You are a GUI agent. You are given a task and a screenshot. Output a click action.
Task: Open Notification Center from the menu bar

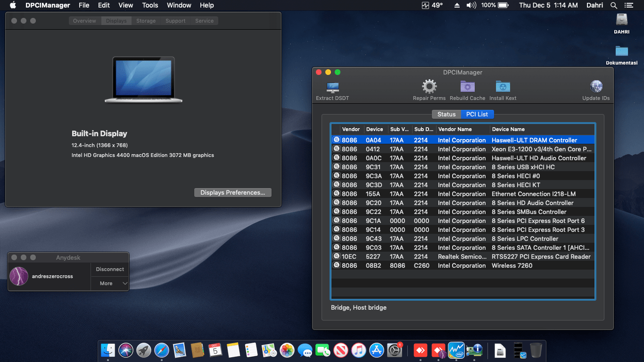pos(630,5)
